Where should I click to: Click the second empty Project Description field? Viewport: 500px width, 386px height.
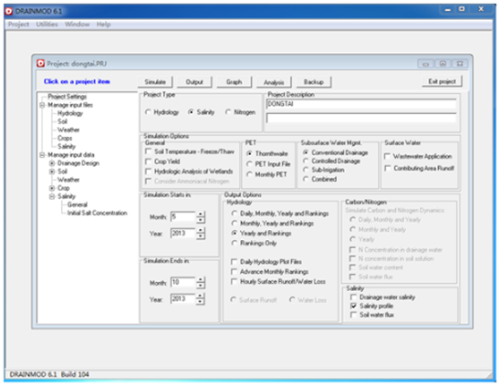tap(361, 118)
